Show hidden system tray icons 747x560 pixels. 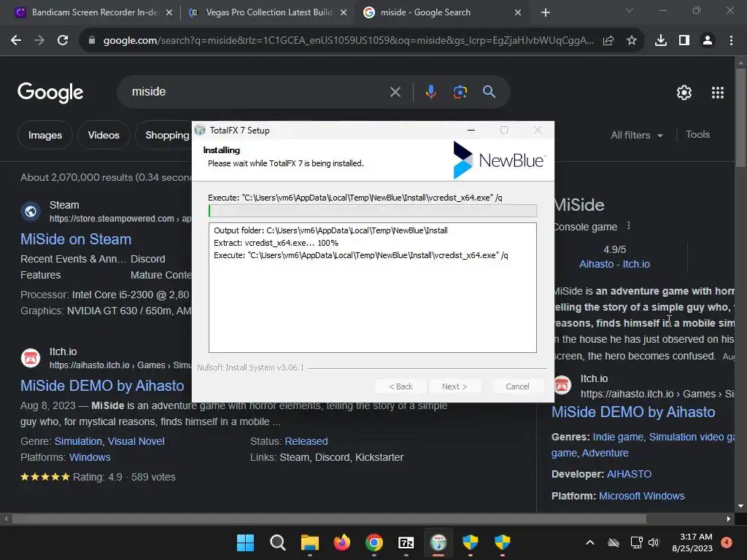pyautogui.click(x=589, y=542)
